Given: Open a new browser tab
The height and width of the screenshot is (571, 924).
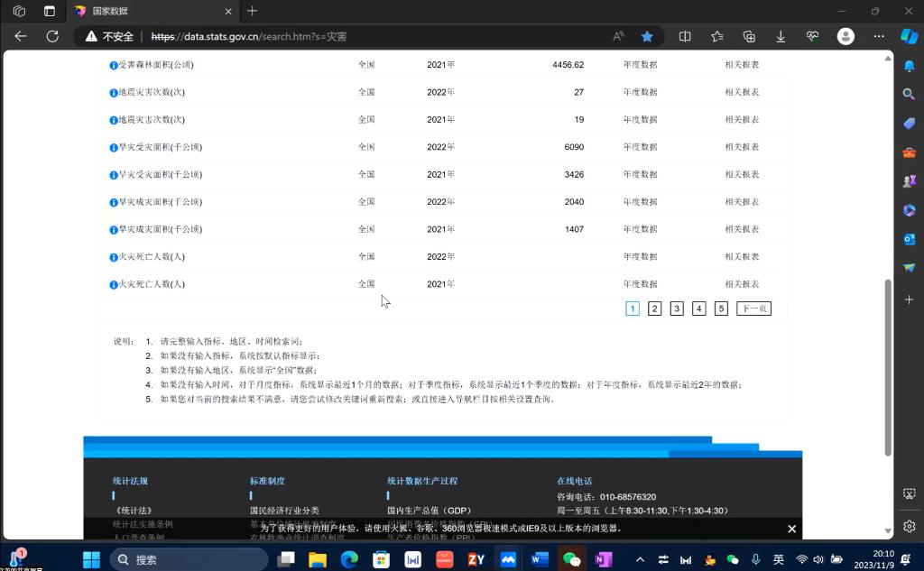Looking at the screenshot, I should pos(253,11).
